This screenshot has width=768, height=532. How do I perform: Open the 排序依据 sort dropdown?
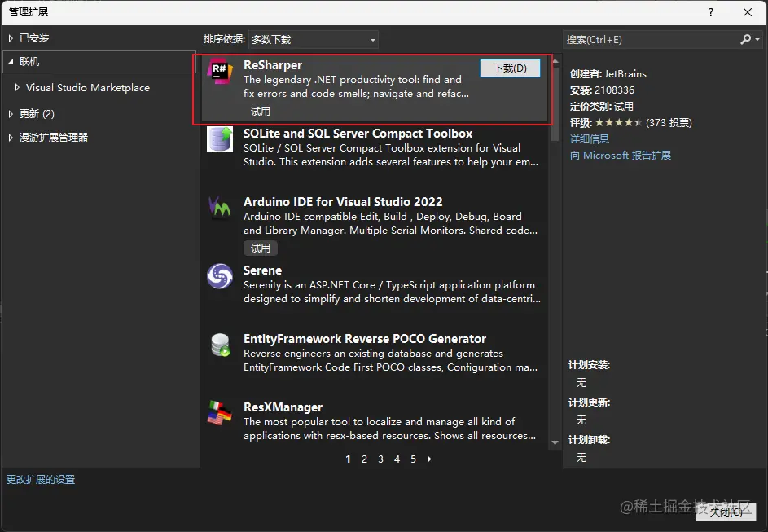coord(314,40)
